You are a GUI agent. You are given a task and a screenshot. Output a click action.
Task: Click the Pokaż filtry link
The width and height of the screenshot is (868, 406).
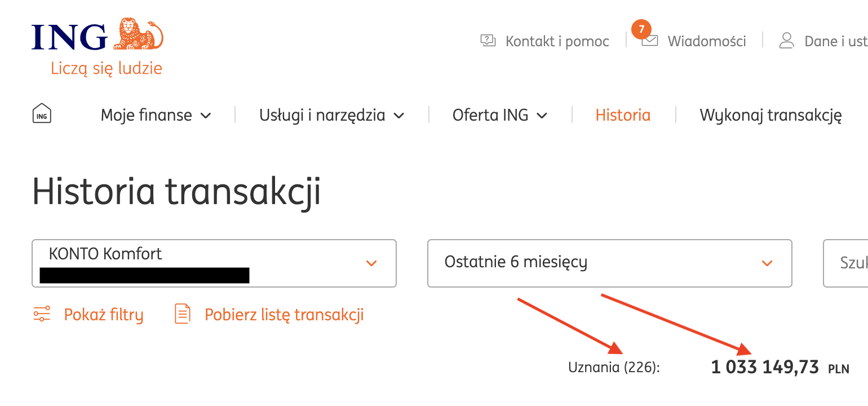(104, 314)
